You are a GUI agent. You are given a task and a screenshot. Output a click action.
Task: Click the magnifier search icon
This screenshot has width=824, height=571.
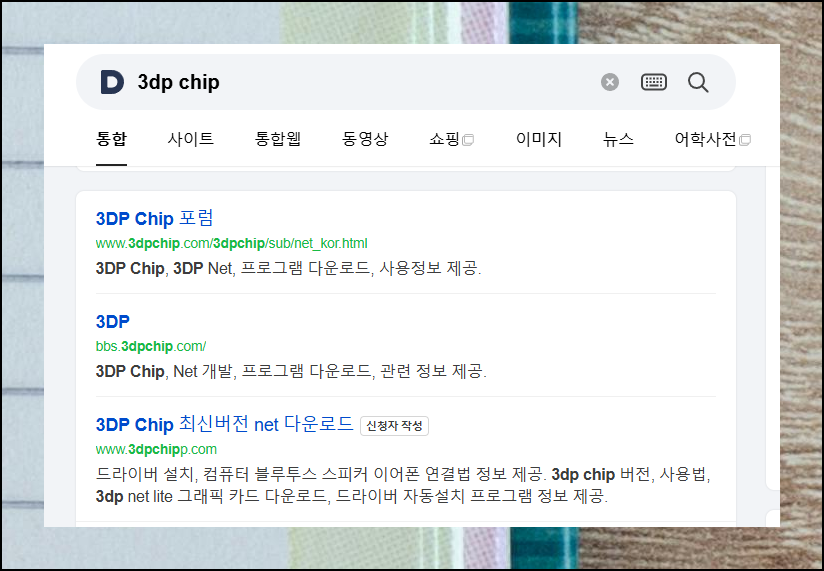(x=698, y=82)
